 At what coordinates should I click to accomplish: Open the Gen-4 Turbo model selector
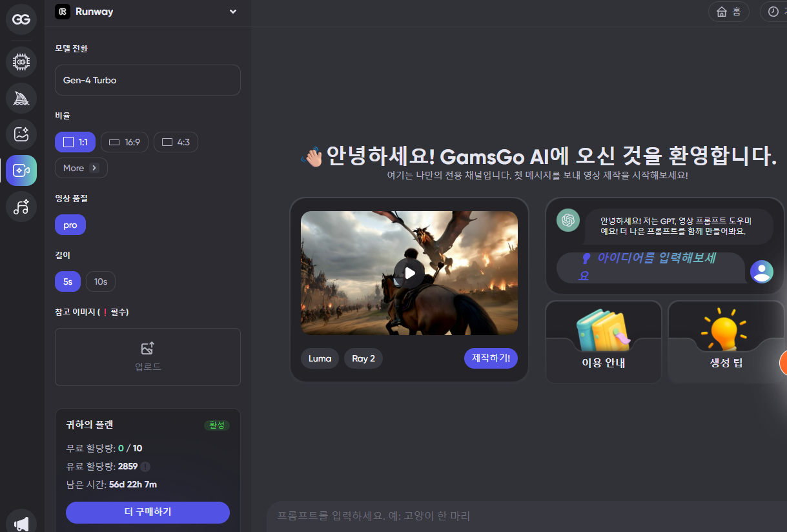[148, 80]
